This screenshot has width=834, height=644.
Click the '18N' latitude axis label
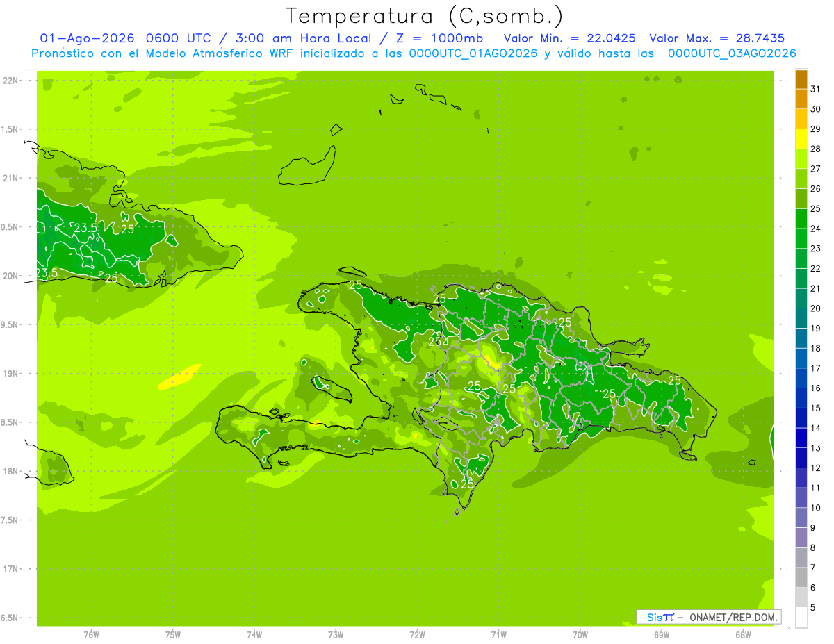click(11, 471)
